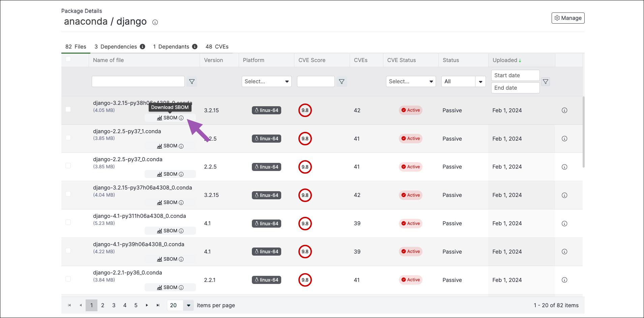This screenshot has width=644, height=318.
Task: Go to previous page arrow
Action: coord(81,305)
